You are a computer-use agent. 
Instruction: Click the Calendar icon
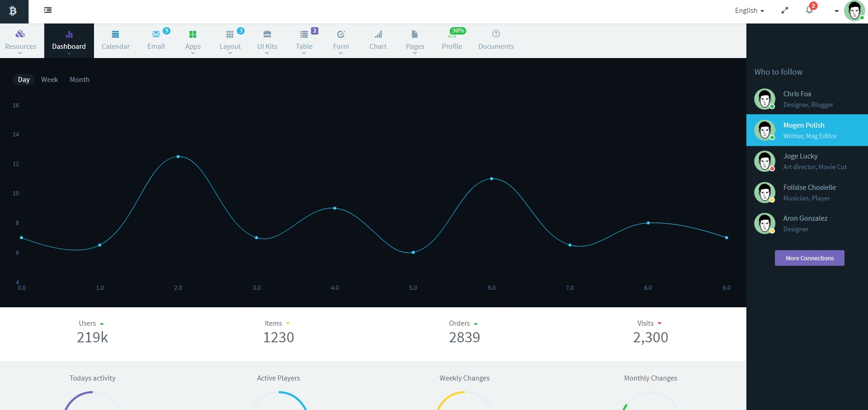coord(116,34)
